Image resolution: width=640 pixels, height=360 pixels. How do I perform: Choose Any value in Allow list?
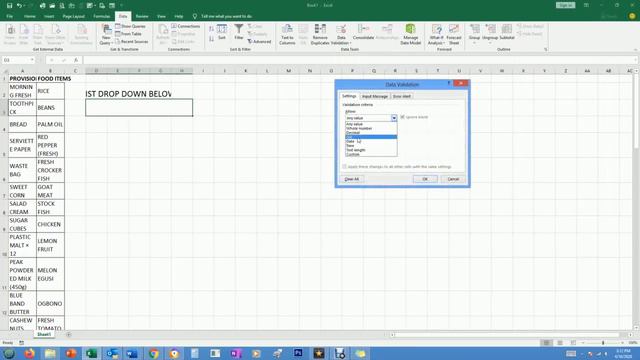(371, 124)
